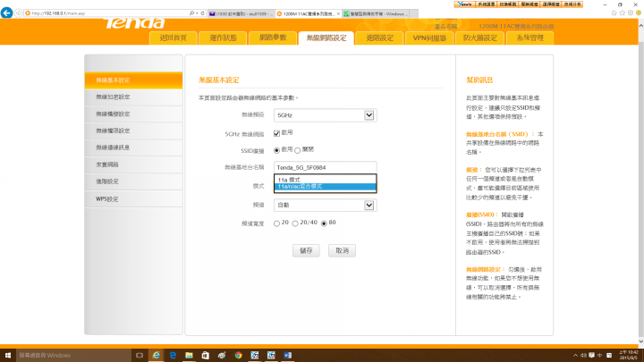Open the 5GHz wireless band dropdown

pos(326,115)
